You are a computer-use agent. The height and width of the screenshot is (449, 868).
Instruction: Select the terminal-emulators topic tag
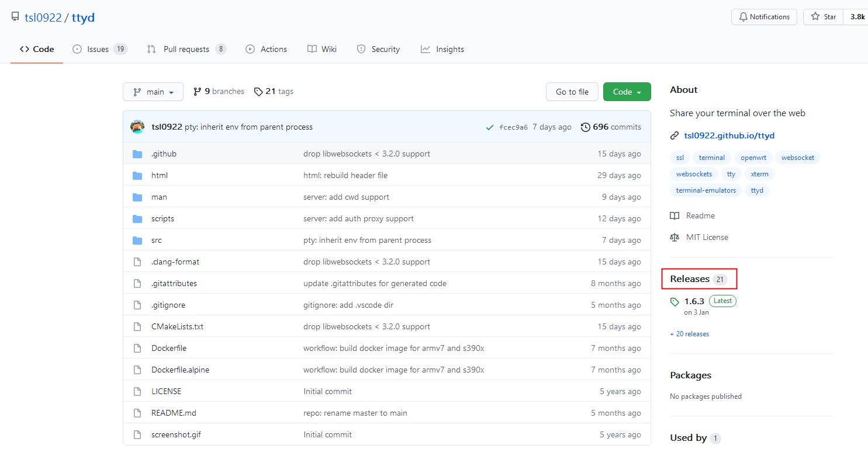(706, 190)
